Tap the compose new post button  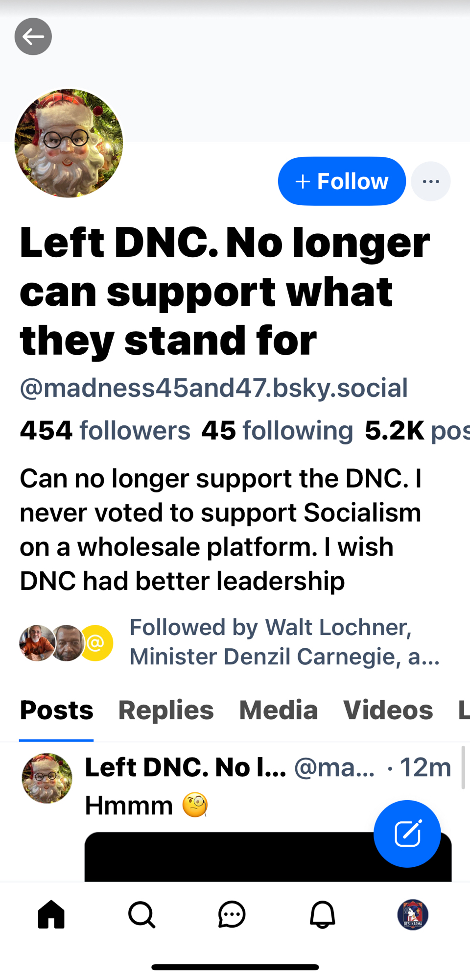click(x=407, y=833)
